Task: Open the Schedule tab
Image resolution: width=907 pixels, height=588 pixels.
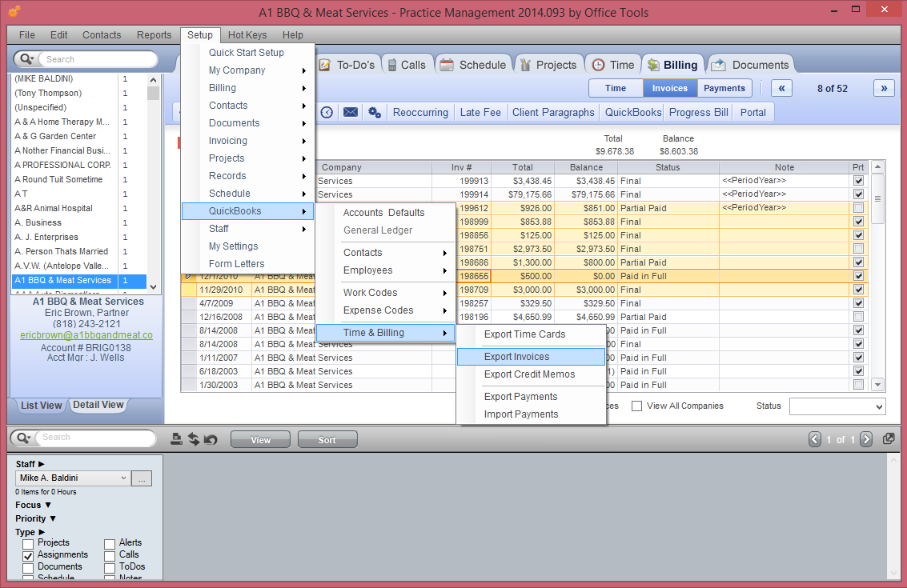Action: coord(473,65)
